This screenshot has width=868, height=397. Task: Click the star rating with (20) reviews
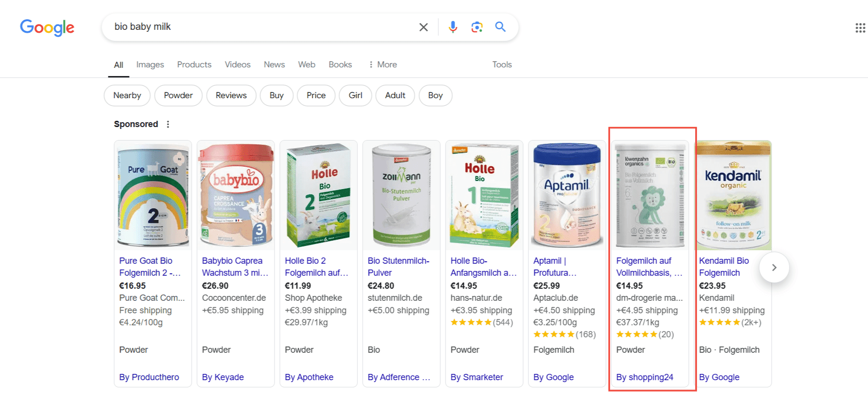[645, 334]
